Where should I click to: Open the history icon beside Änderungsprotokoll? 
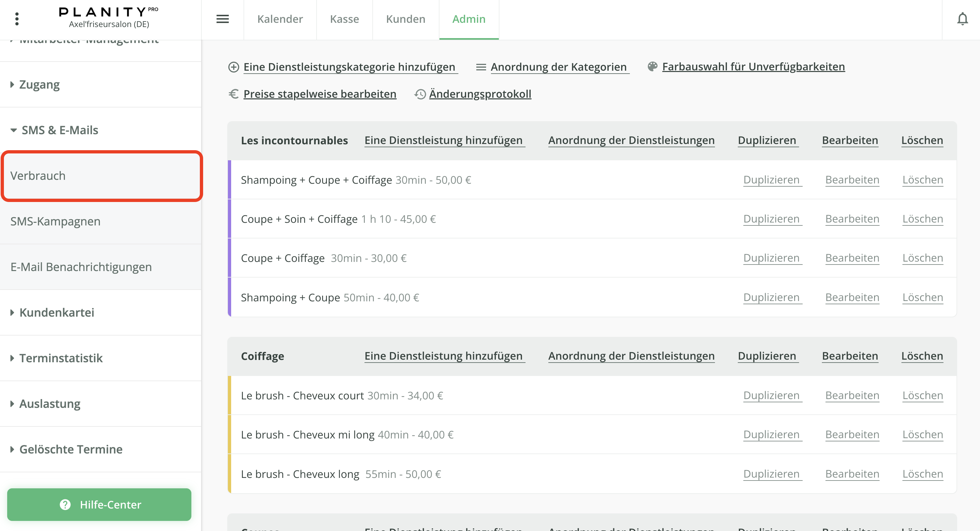click(x=420, y=94)
